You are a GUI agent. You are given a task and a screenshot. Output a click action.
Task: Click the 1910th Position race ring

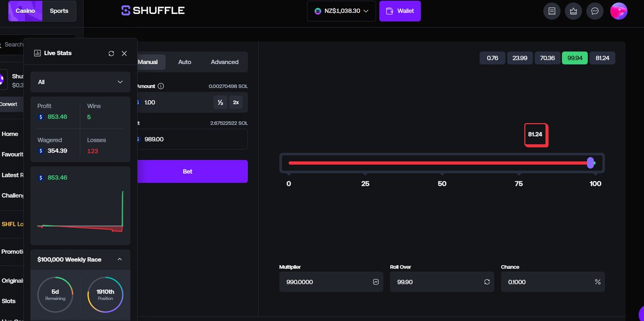coord(105,295)
